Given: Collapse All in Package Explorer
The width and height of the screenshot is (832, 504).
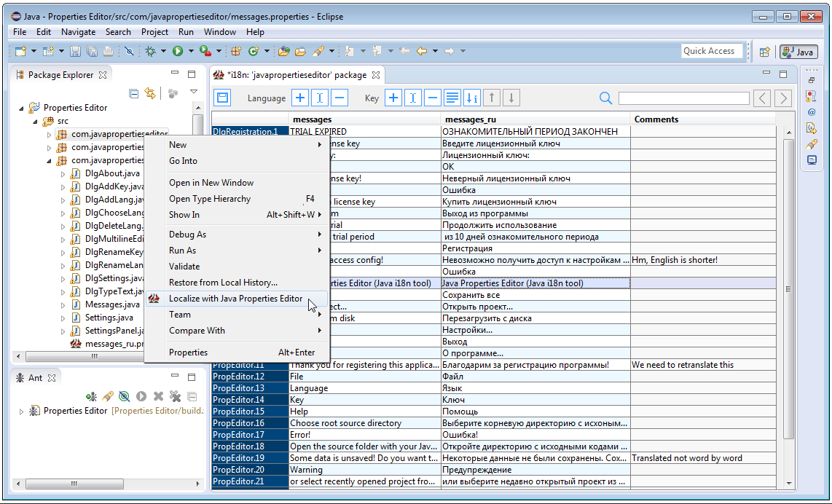Looking at the screenshot, I should [x=133, y=92].
